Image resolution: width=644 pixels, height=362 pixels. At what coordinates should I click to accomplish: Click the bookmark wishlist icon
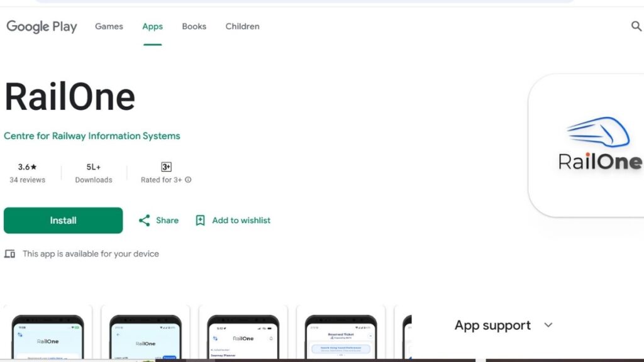pyautogui.click(x=200, y=221)
